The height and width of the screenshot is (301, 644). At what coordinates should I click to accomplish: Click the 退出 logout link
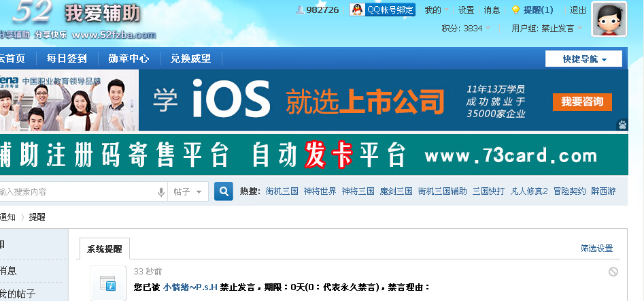click(x=578, y=10)
